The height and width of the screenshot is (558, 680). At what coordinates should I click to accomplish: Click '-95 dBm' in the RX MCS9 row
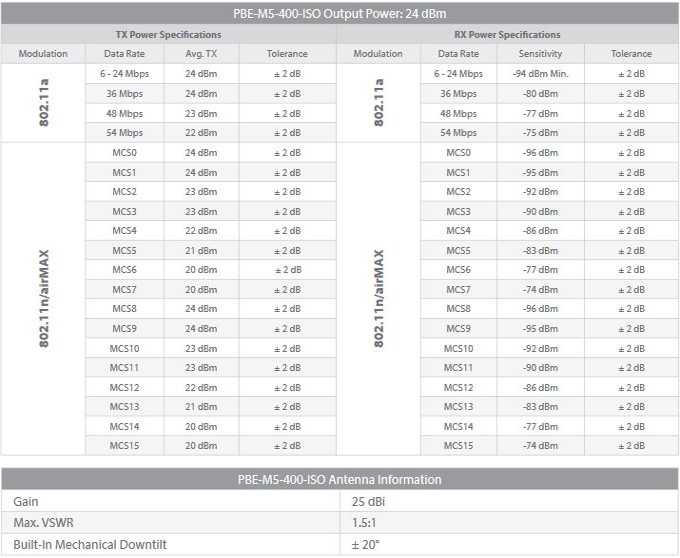(x=540, y=329)
